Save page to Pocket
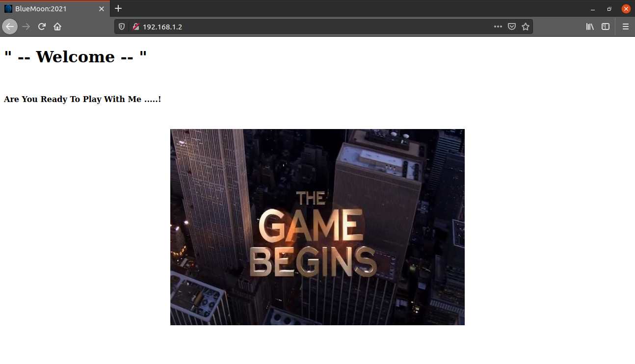The height and width of the screenshot is (364, 635). click(x=512, y=26)
